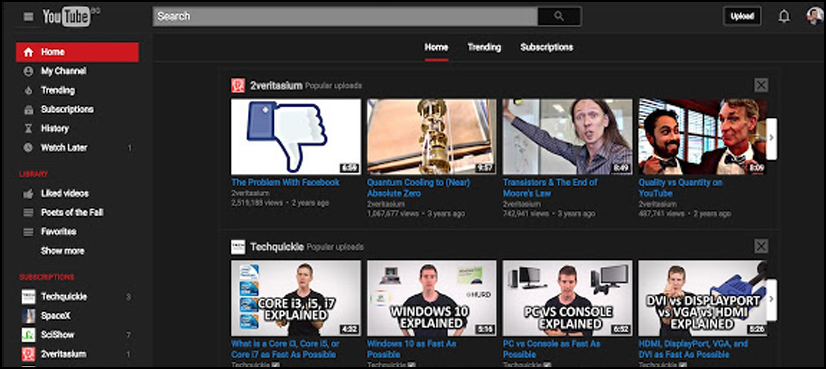This screenshot has height=369, width=826.
Task: Open the PC vs Console Explained thumbnail
Action: [x=567, y=298]
